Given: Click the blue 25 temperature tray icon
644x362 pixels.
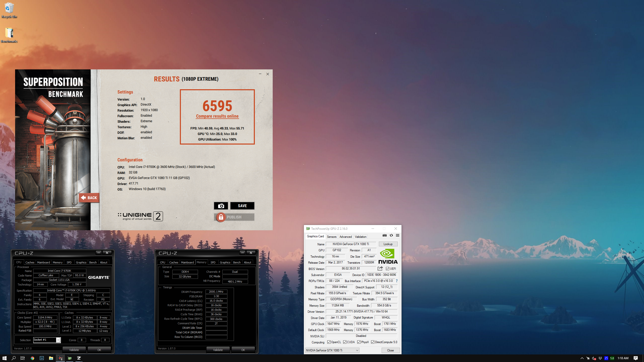Looking at the screenshot, I should coord(606,358).
